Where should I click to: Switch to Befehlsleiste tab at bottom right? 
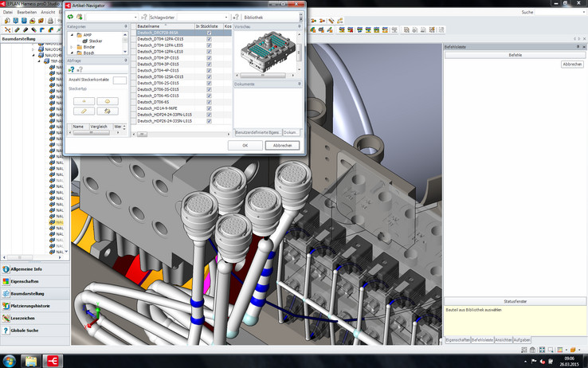pyautogui.click(x=482, y=340)
